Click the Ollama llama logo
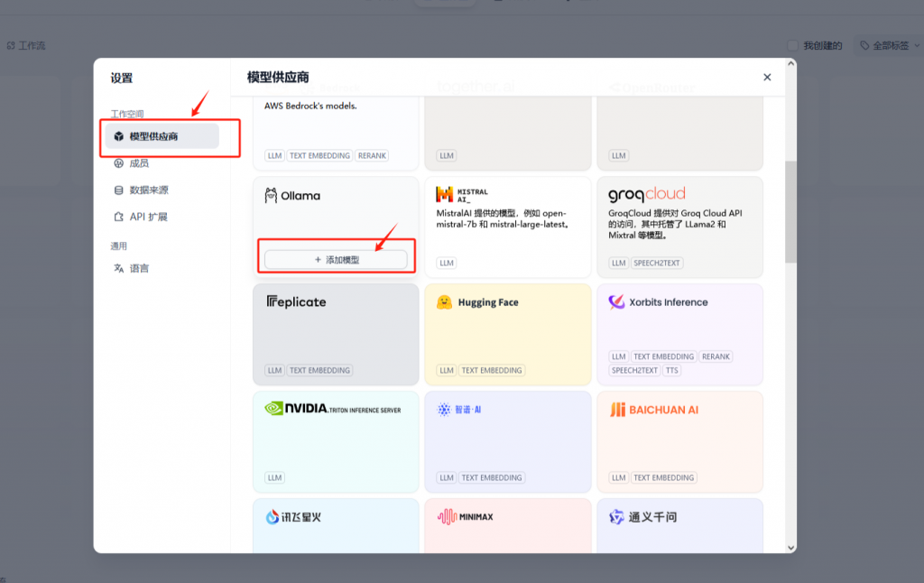This screenshot has height=583, width=924. coord(271,196)
